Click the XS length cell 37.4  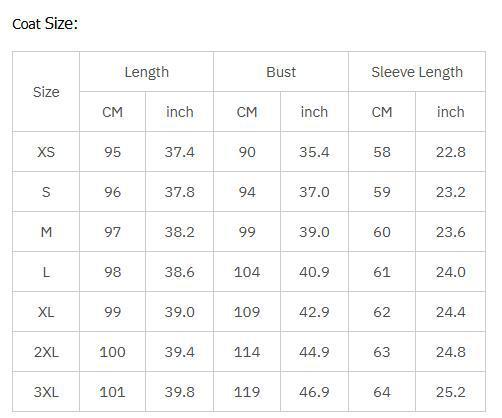click(x=179, y=152)
